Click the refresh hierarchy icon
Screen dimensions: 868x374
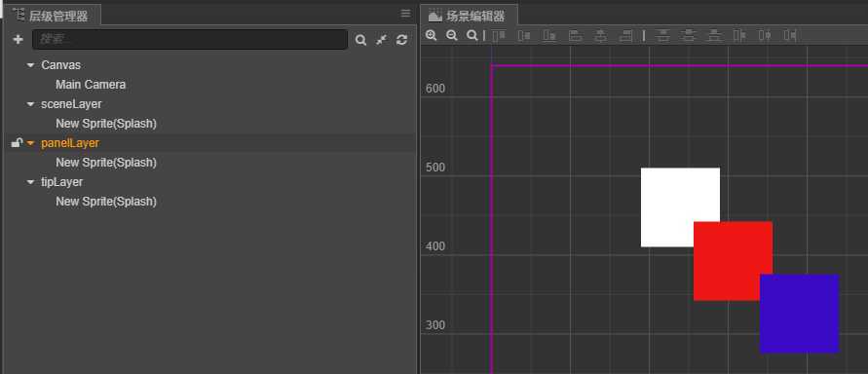tap(402, 40)
